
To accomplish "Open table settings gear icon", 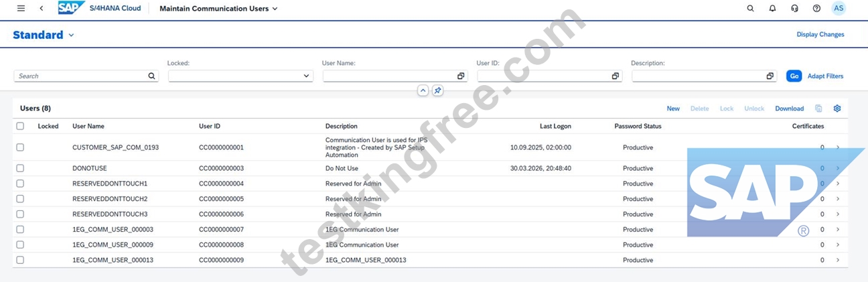I will (837, 109).
